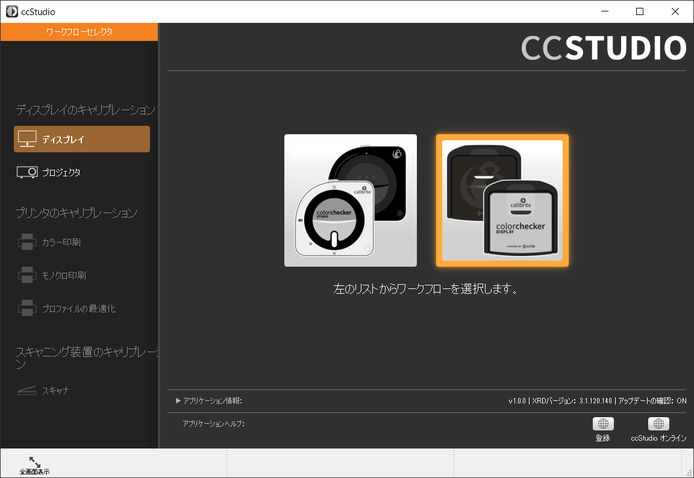The image size is (694, 478).
Task: Open the プロジェクタ projector workflow
Action: (x=27, y=172)
